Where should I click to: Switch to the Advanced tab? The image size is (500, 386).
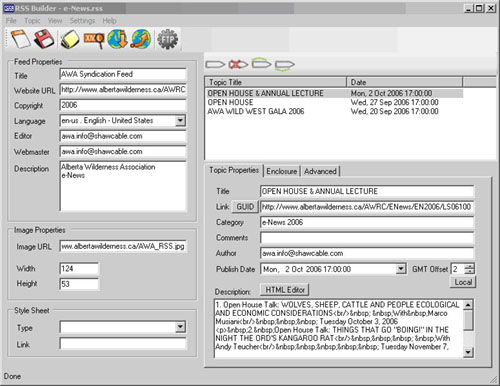click(x=320, y=171)
